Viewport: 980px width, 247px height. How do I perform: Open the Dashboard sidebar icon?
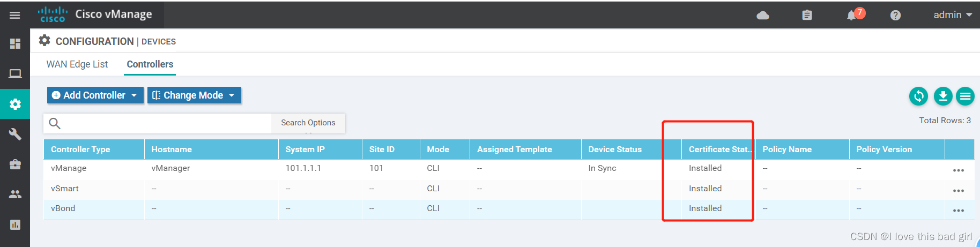(15, 43)
